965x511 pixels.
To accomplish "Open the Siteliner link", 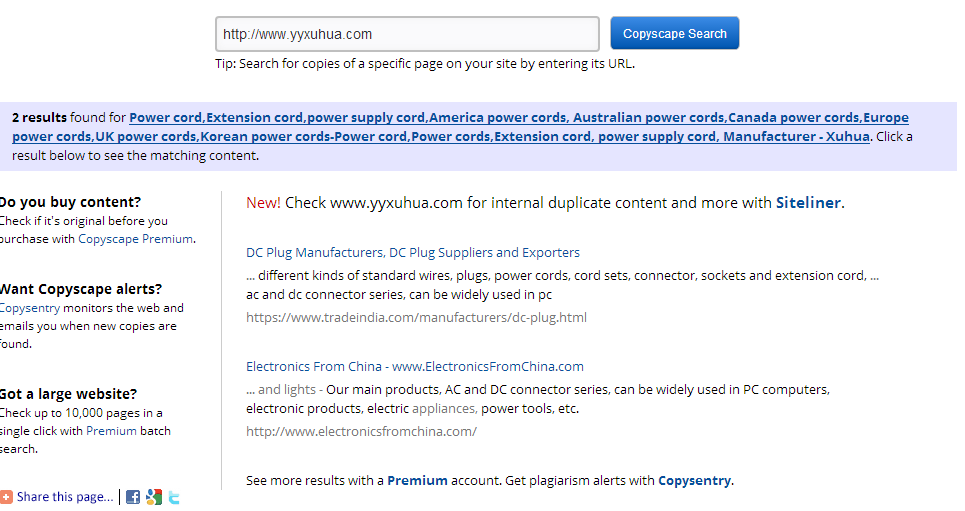I will (x=808, y=203).
